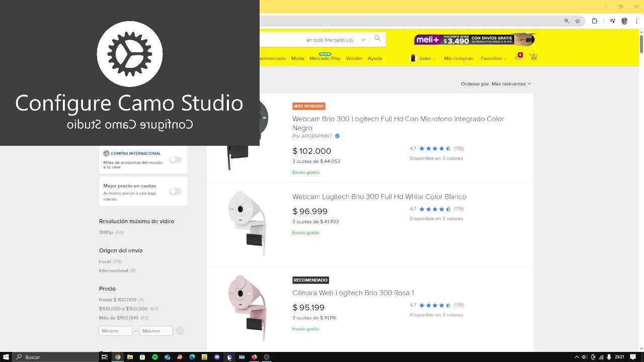This screenshot has height=362, width=644.
Task: Open Mercado Play in the navigation
Action: coord(325,58)
